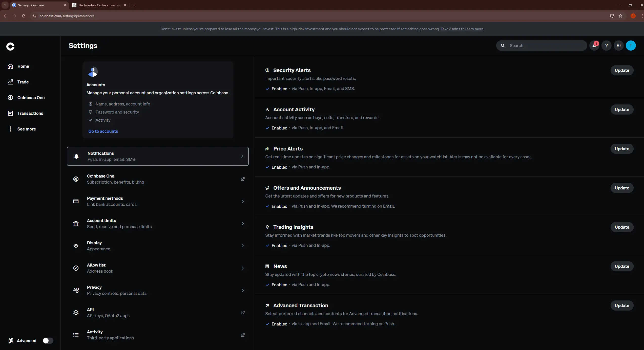Open the tab search dropdown arrow
The width and height of the screenshot is (644, 350).
point(5,5)
